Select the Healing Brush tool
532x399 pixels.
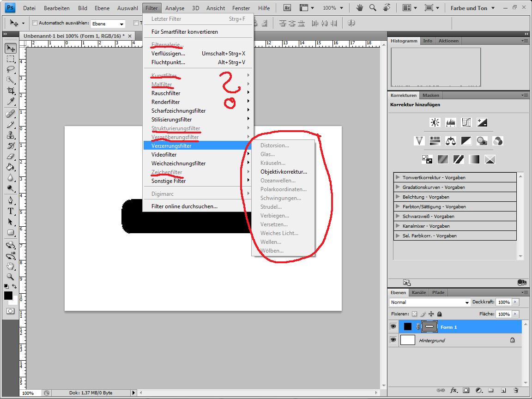[x=11, y=114]
